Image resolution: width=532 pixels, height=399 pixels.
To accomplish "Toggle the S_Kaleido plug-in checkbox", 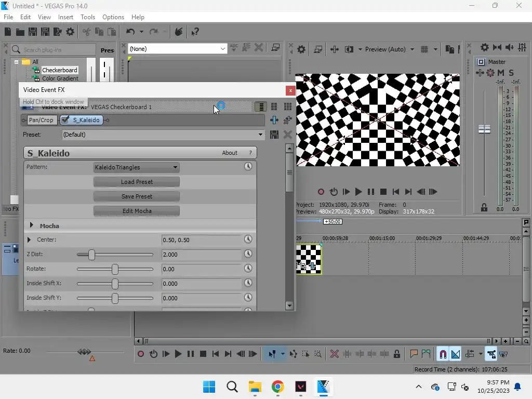I will [x=65, y=120].
